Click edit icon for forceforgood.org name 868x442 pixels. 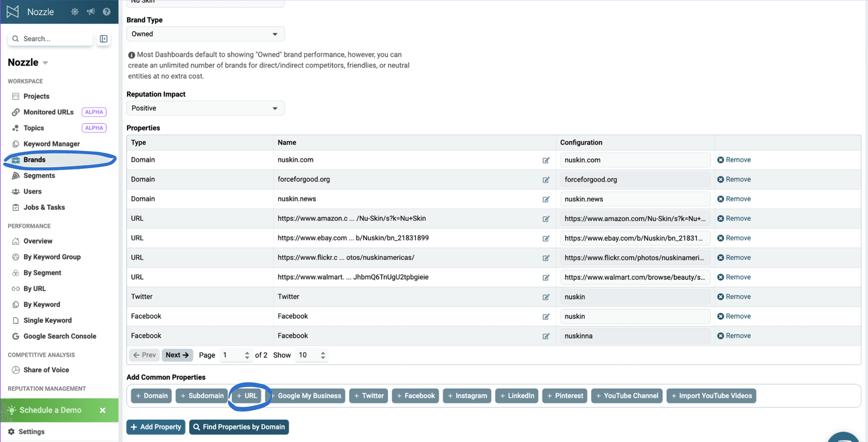[x=546, y=180]
